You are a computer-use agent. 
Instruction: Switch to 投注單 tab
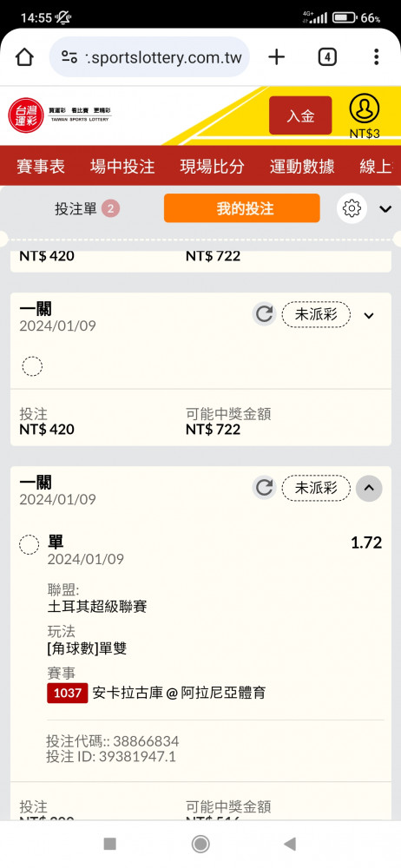pyautogui.click(x=87, y=208)
